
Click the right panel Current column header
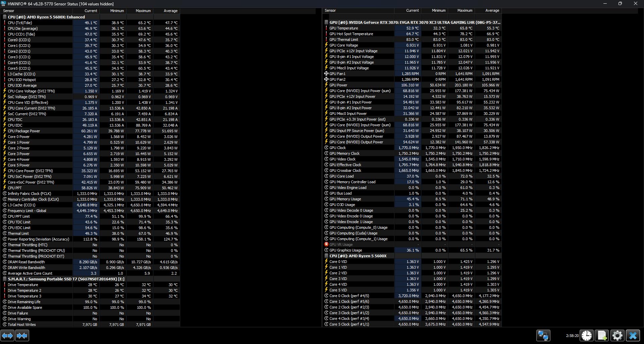[x=412, y=11]
